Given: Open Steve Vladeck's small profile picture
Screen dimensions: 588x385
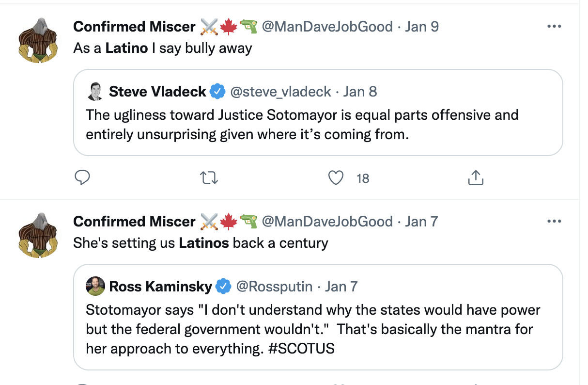Looking at the screenshot, I should pyautogui.click(x=95, y=91).
